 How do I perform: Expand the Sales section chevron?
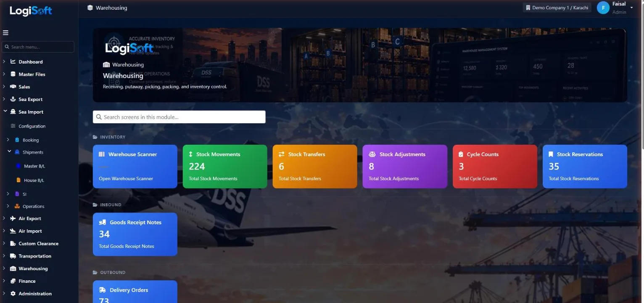(x=4, y=87)
